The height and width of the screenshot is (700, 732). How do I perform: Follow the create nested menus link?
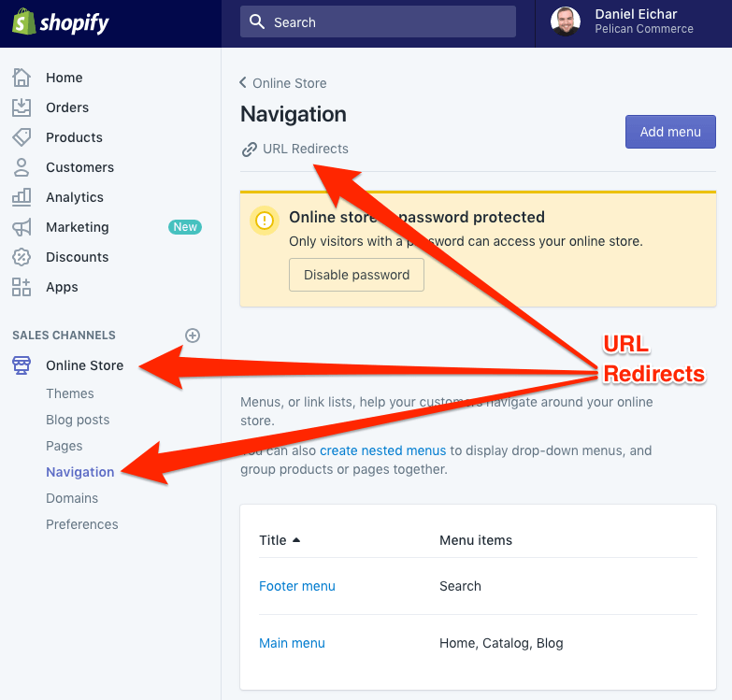pos(382,450)
